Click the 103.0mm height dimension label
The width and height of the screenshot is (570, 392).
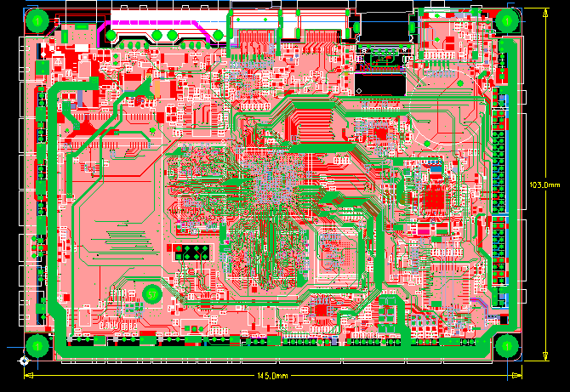[x=545, y=185]
